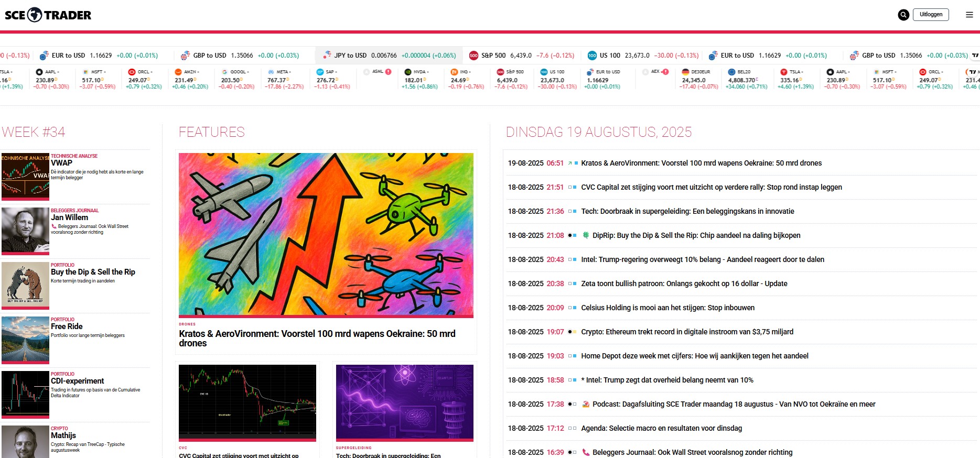Click the FEATURES section heading
Viewport: 980px width, 458px height.
tap(212, 132)
